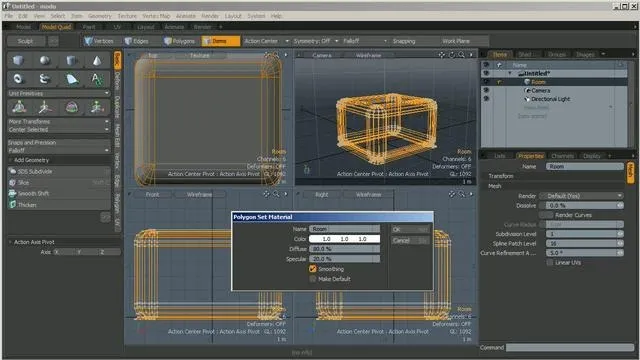Click the pan icon in Right viewport
This screenshot has width=640, height=360.
[451, 194]
